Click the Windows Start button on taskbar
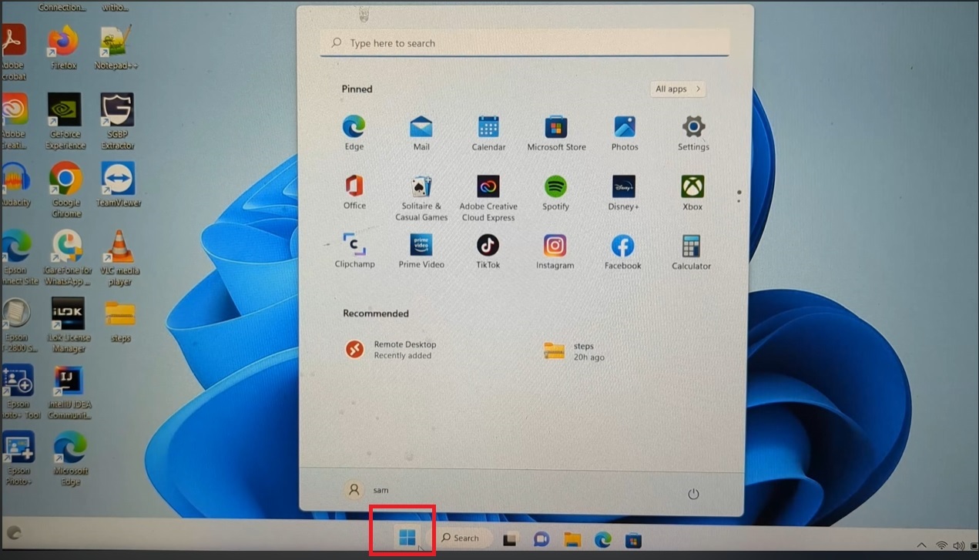Viewport: 979px width, 560px height. (407, 538)
